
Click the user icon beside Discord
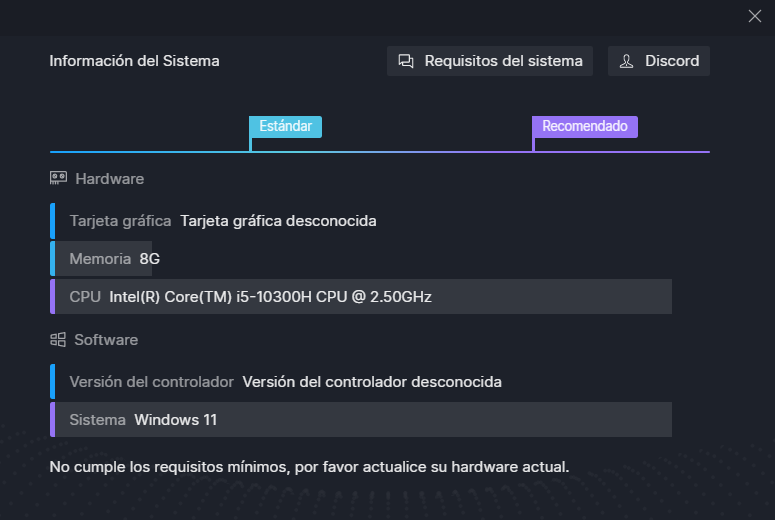click(626, 61)
